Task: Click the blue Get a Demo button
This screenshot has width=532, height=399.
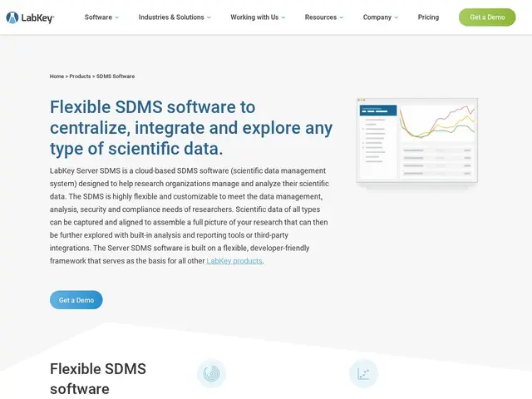Action: coord(76,300)
